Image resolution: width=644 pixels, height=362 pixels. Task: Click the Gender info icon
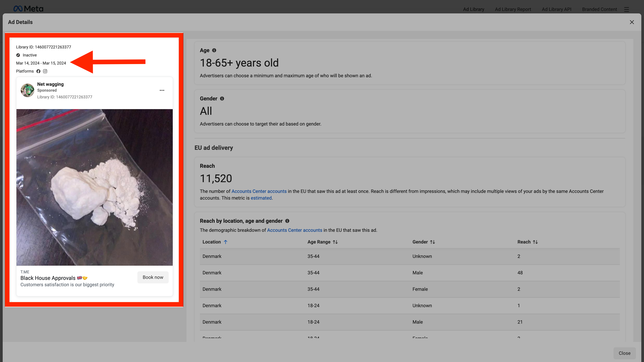pos(222,98)
